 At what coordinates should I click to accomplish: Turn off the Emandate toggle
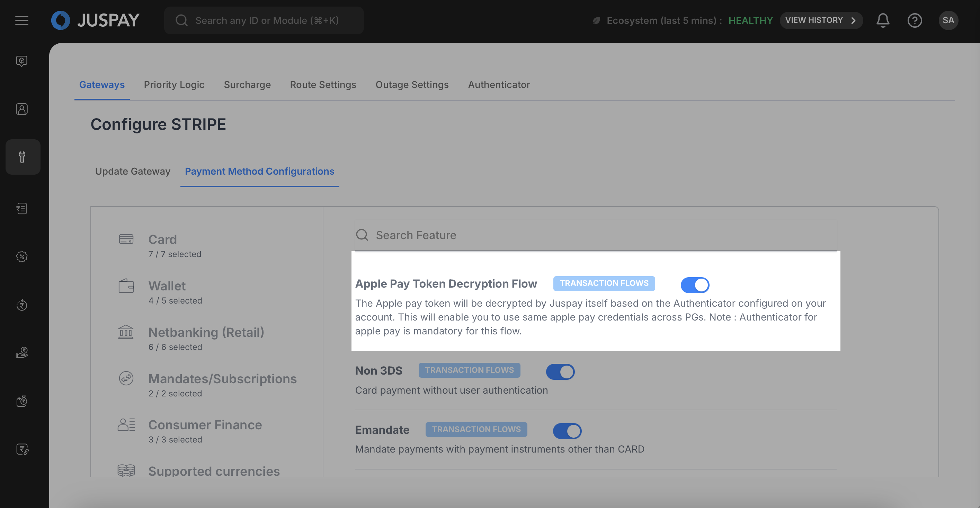click(567, 431)
